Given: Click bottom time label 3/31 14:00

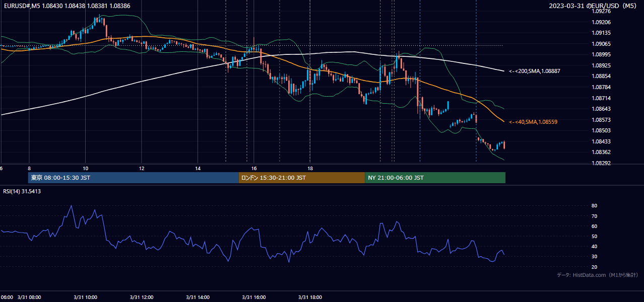Looking at the screenshot, I should 198,297.
